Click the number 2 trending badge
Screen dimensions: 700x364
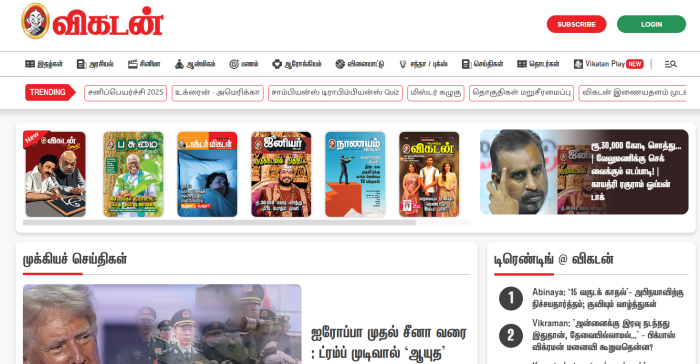[x=511, y=335]
